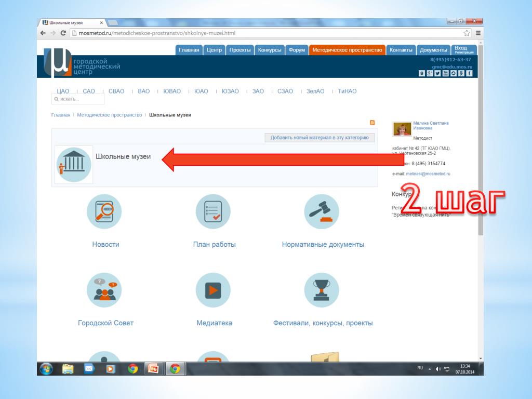
Task: Open the YouTube social icon
Action: pyautogui.click(x=445, y=73)
